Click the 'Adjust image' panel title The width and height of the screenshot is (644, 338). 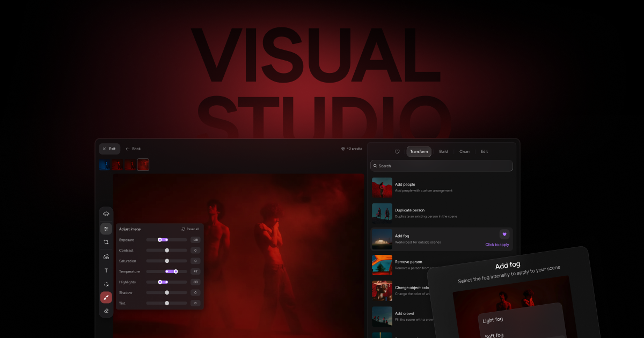point(130,229)
